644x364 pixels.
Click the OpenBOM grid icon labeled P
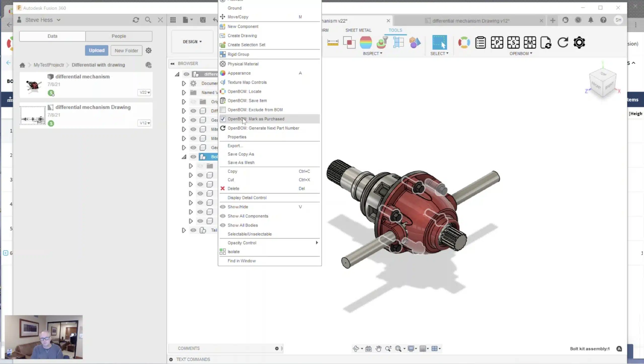coord(497,43)
